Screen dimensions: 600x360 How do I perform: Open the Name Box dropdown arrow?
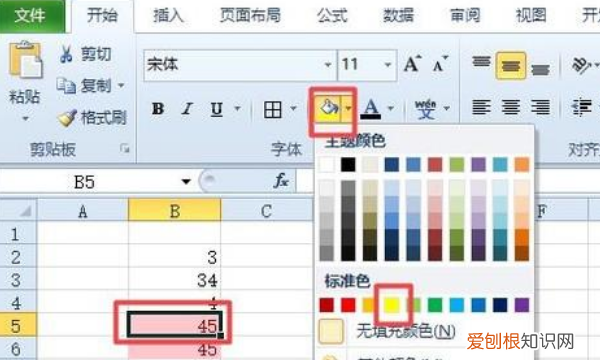point(186,181)
